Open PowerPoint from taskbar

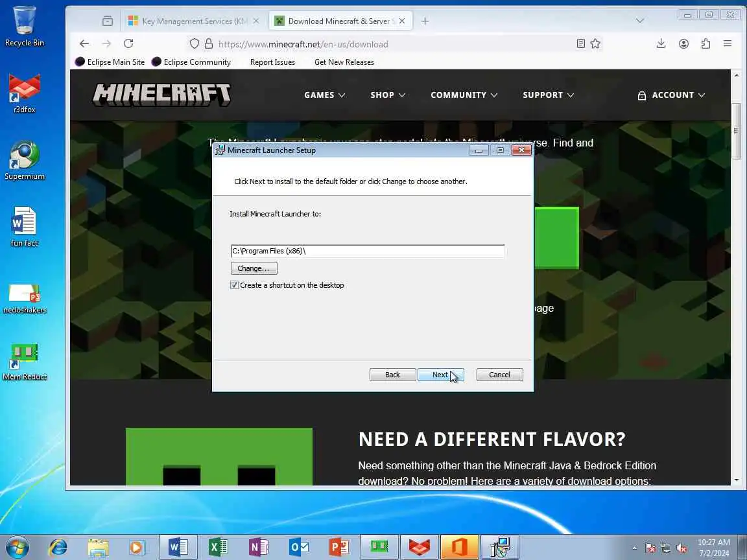coord(338,547)
